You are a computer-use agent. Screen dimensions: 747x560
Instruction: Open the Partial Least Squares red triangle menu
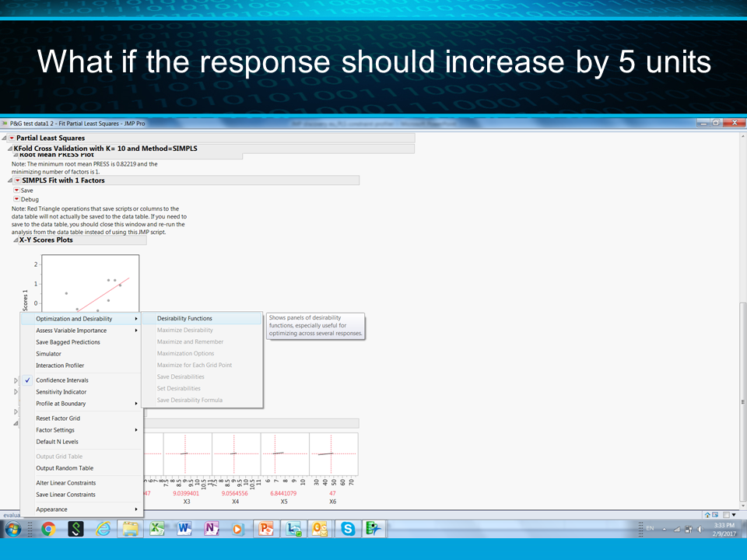pyautogui.click(x=10, y=137)
